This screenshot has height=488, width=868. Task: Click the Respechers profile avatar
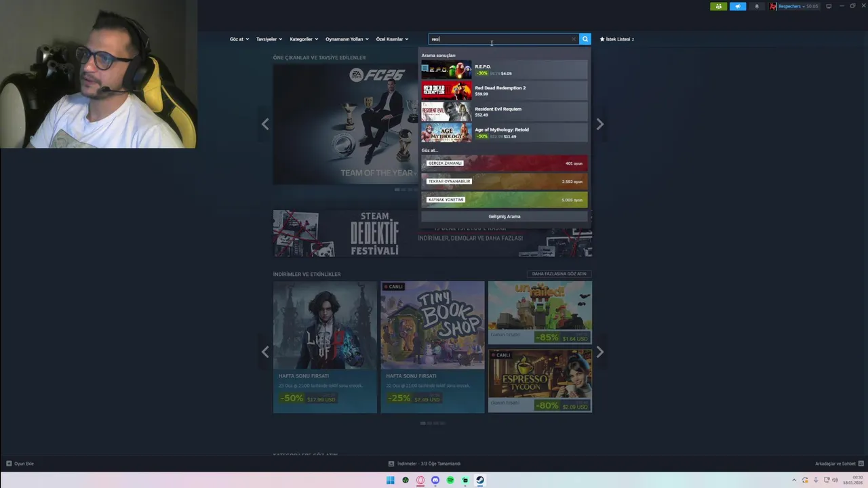773,6
